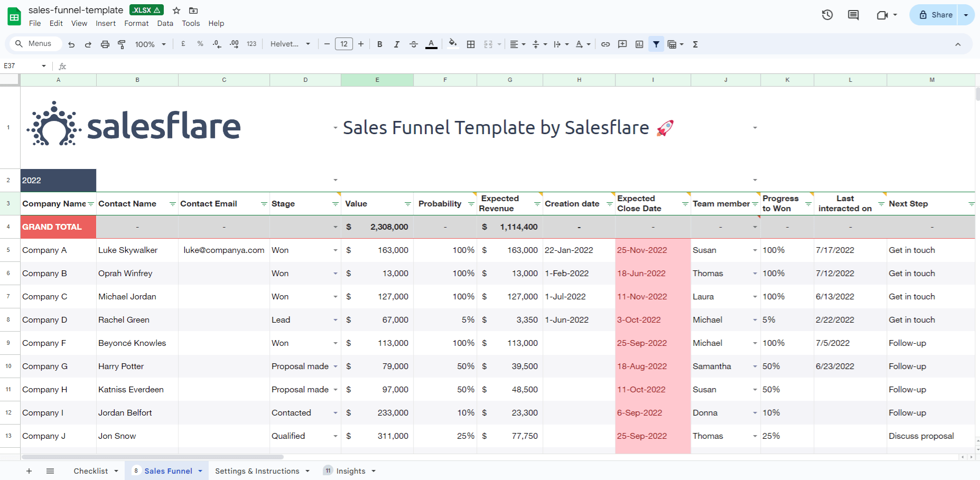Screen dimensions: 980x480
Task: Click the insert link icon
Action: 605,44
